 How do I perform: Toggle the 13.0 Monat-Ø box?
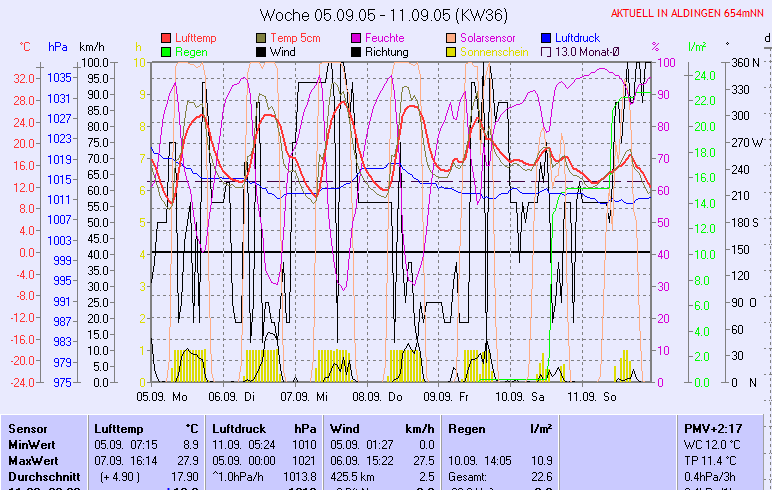(546, 51)
